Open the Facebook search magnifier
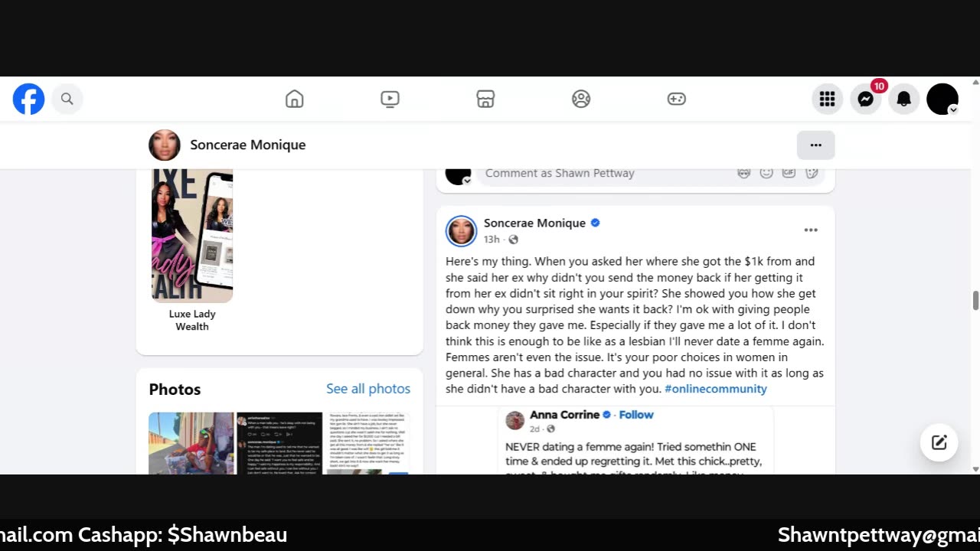Screen dimensions: 980x551 pyautogui.click(x=67, y=99)
